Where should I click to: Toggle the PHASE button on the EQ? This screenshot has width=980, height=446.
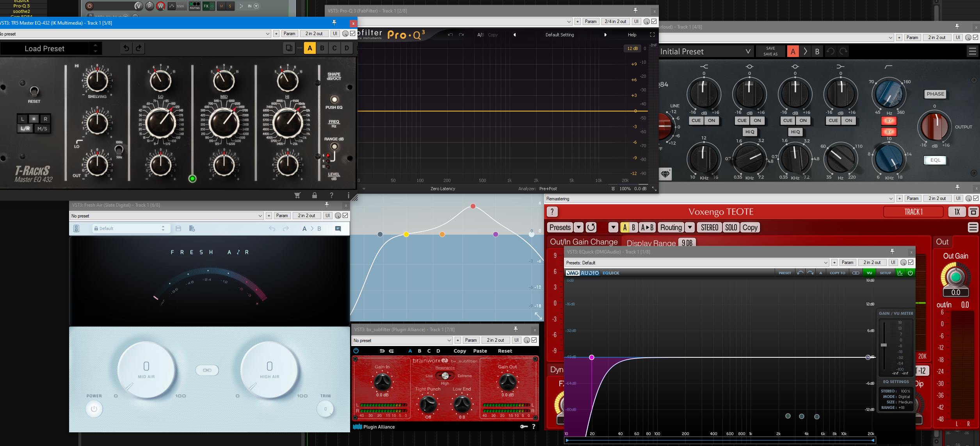[x=935, y=94]
